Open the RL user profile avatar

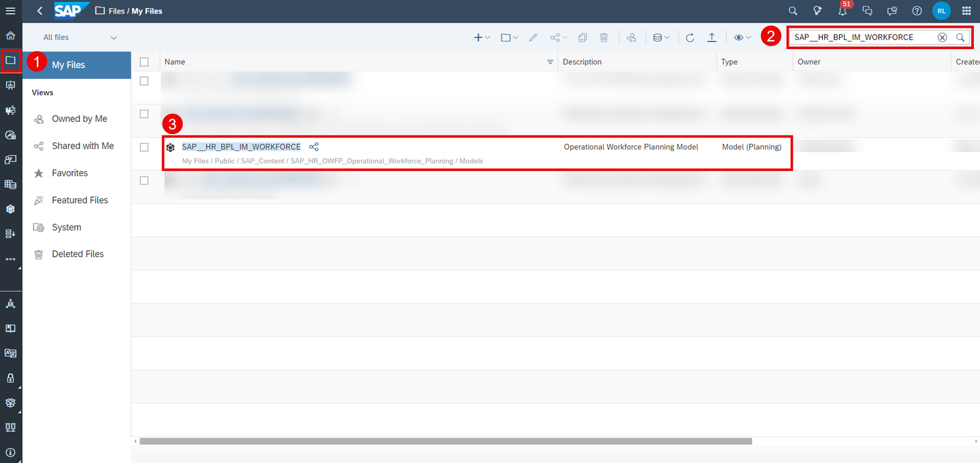pos(941,11)
